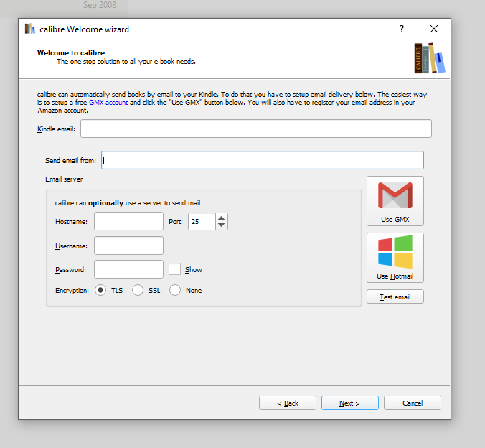Image resolution: width=485 pixels, height=448 pixels.
Task: Click the Use Hotmail Windows logo button
Action: coord(395,258)
